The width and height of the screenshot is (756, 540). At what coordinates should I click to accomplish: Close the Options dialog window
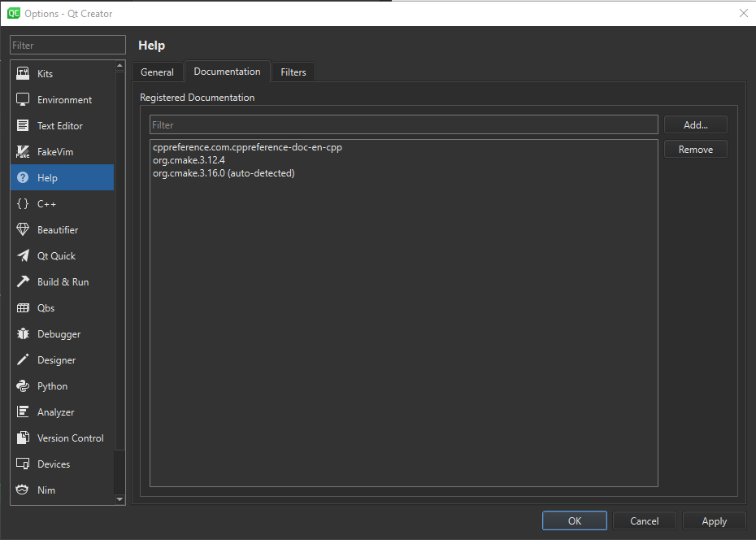(x=744, y=13)
